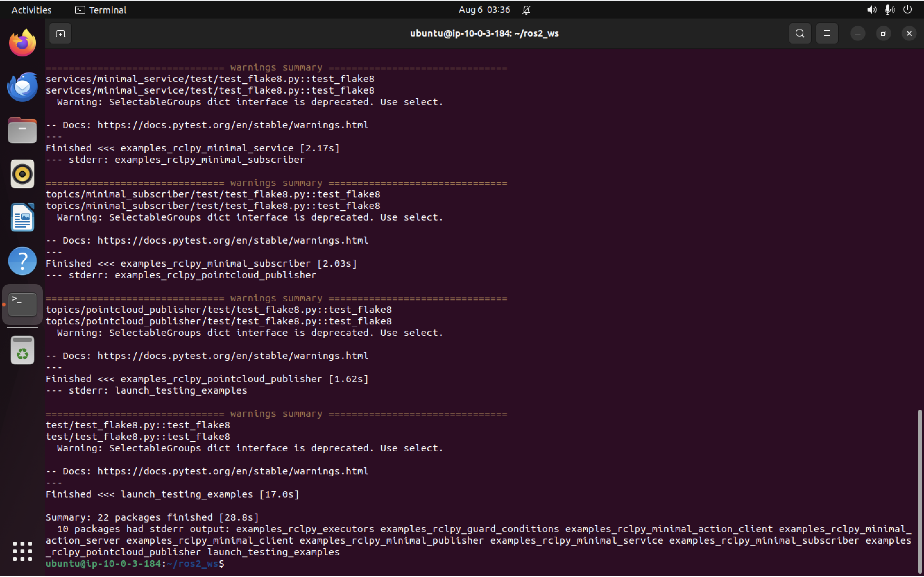Open the Help application
This screenshot has width=924, height=577.
point(22,261)
